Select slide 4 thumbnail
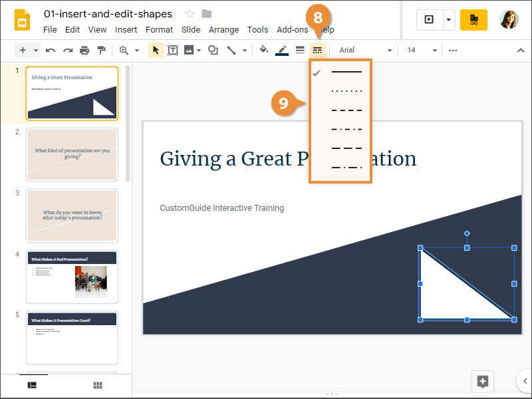This screenshot has height=399, width=532. click(72, 277)
